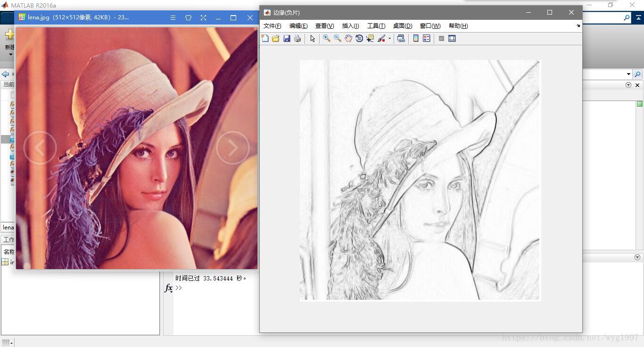Print the figure using the printer icon
The image size is (644, 347).
pos(297,39)
